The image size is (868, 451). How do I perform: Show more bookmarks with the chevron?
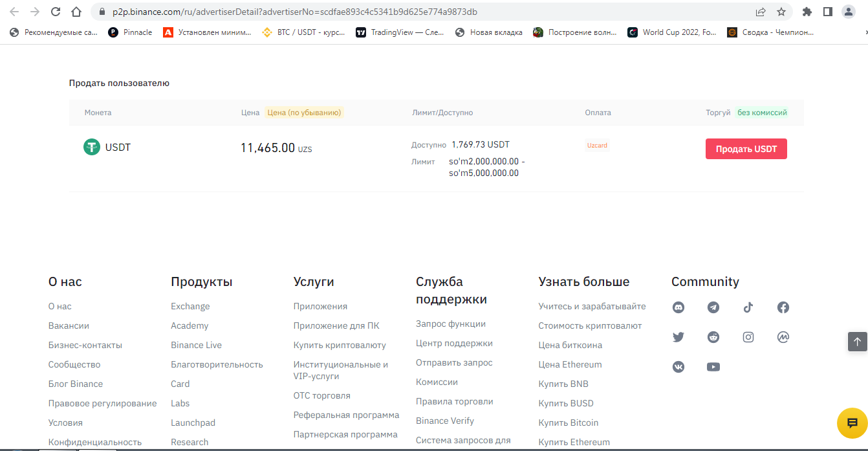[x=865, y=32]
